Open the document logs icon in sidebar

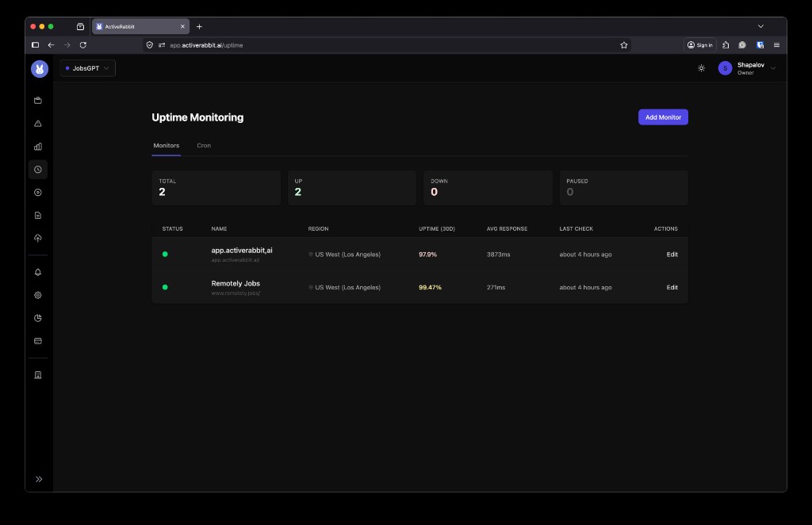click(38, 216)
